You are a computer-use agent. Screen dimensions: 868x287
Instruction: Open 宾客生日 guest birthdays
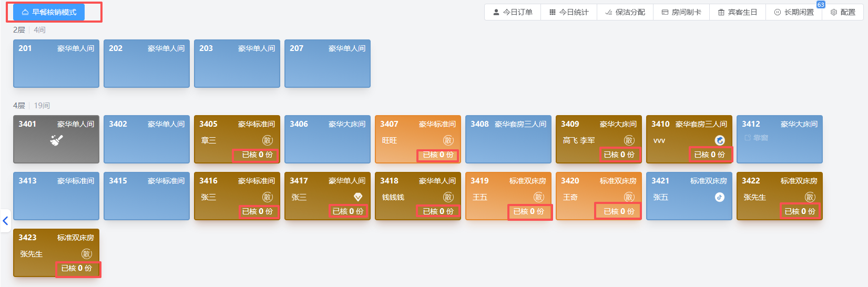coord(738,12)
